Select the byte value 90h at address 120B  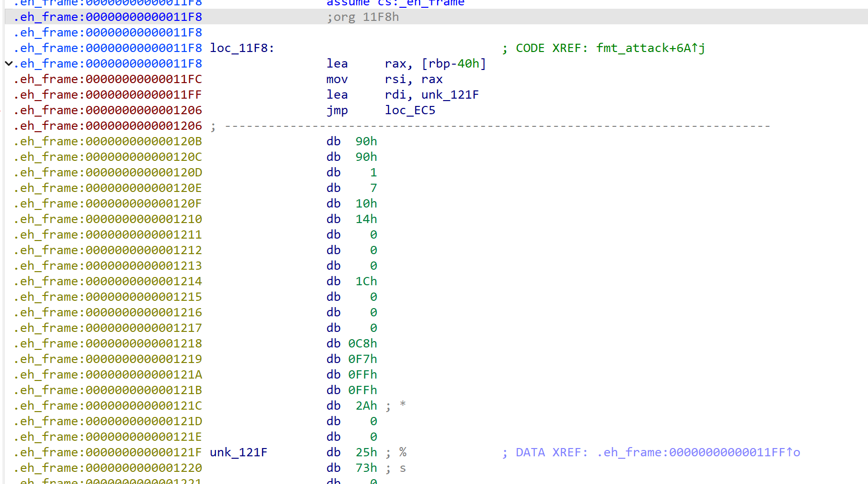pyautogui.click(x=366, y=141)
